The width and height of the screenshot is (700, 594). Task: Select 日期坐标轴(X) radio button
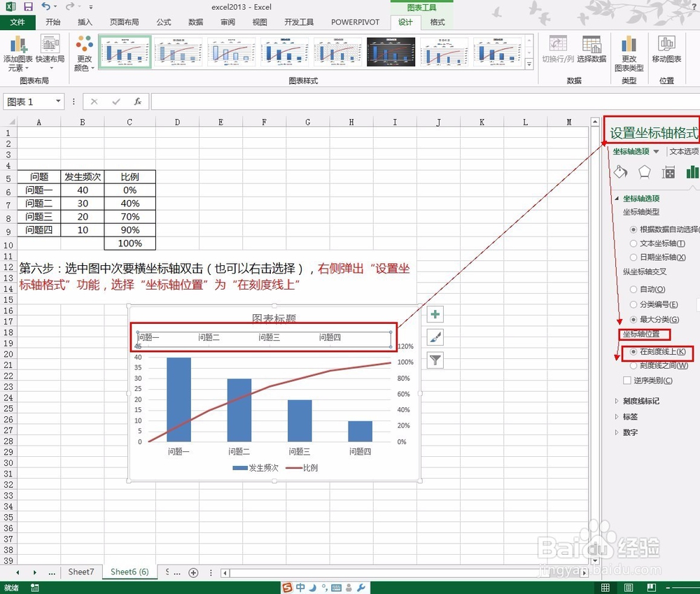point(633,257)
